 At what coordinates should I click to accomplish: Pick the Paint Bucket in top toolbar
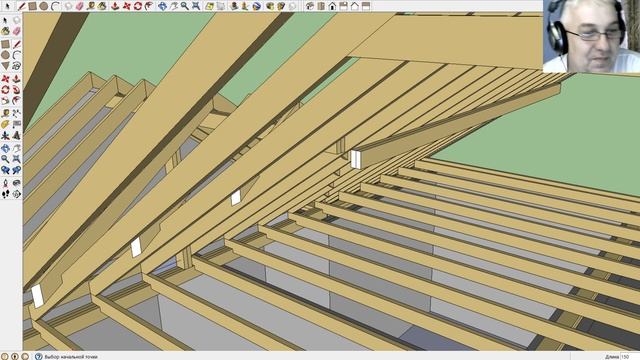[x=102, y=6]
